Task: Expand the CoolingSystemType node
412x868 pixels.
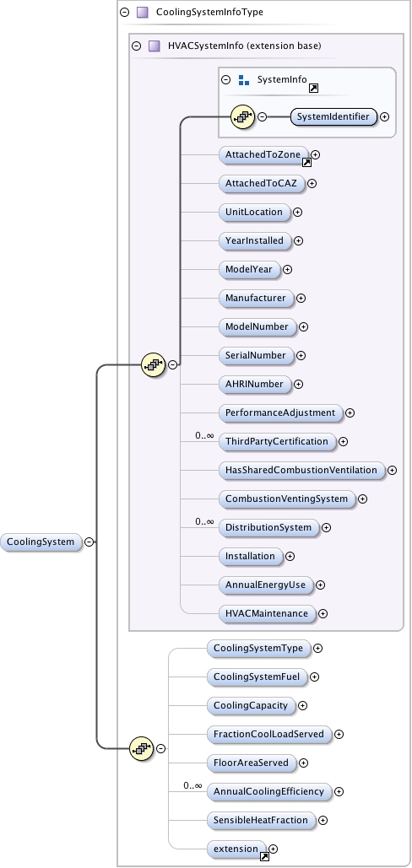Action: pos(317,648)
